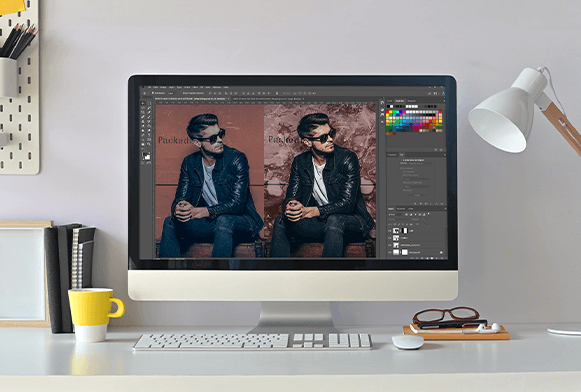Select the Type tool
The image size is (581, 392).
pos(149,135)
